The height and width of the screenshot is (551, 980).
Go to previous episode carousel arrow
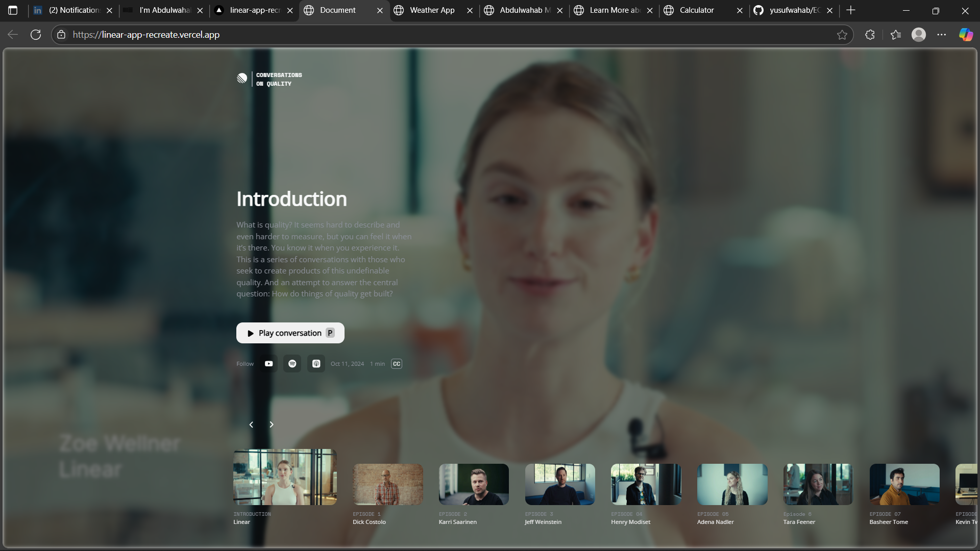tap(251, 424)
